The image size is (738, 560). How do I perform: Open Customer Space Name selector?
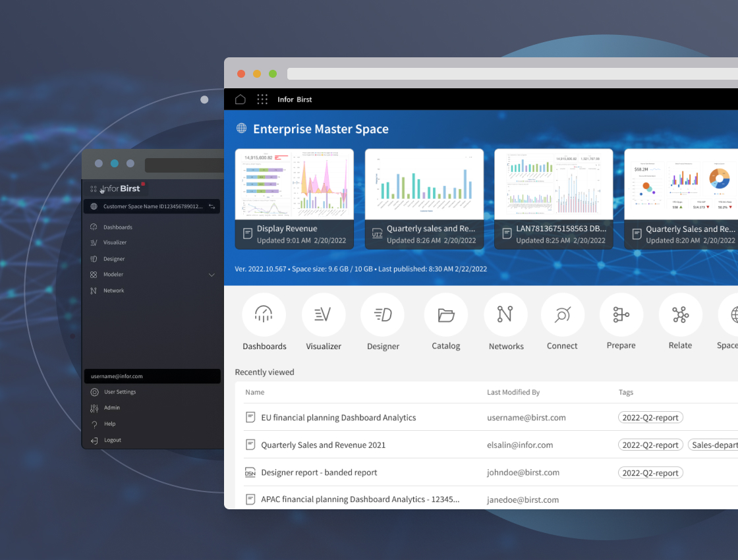[x=152, y=206]
